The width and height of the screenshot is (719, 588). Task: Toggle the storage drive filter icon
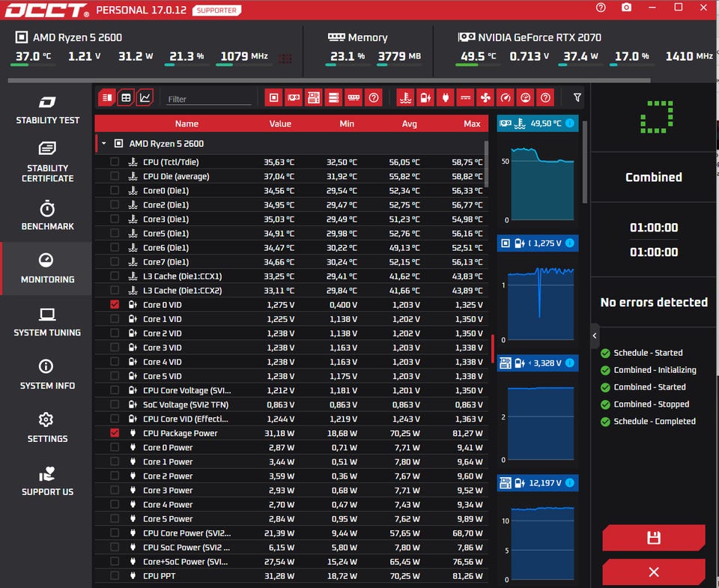click(333, 97)
